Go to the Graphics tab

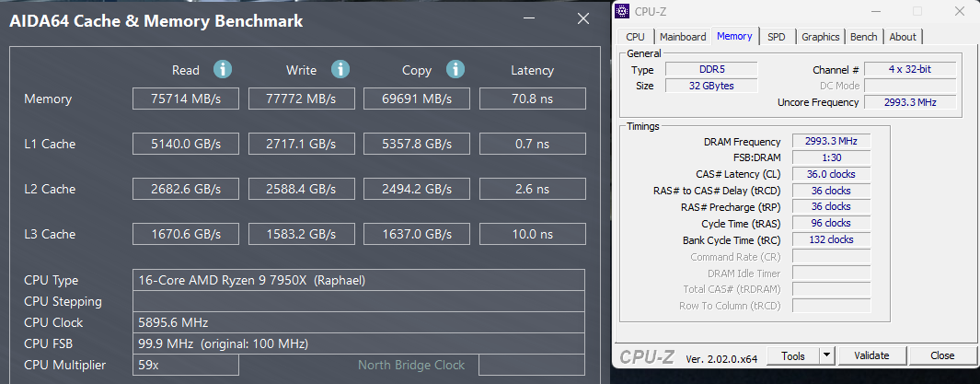click(820, 37)
